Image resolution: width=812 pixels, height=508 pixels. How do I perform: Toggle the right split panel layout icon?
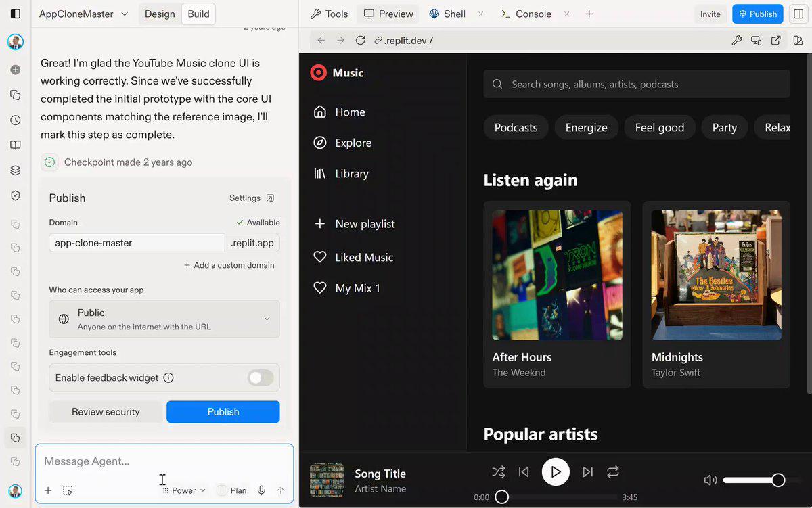tap(798, 14)
